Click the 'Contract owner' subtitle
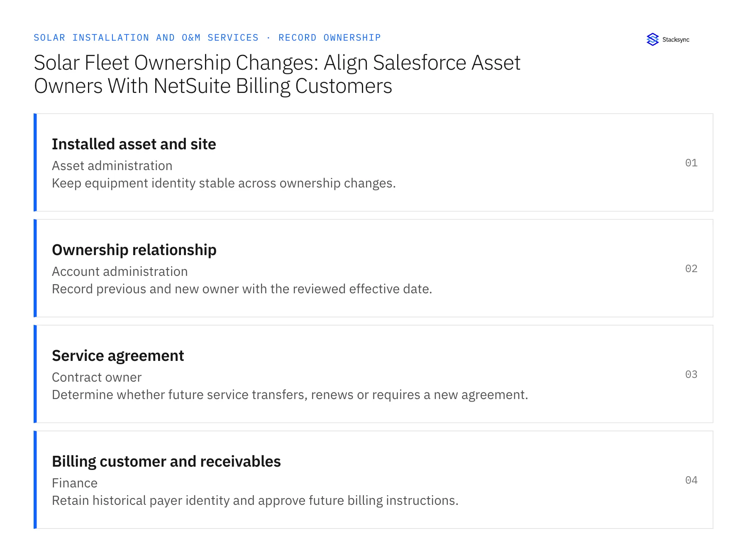This screenshot has width=747, height=560. click(x=97, y=377)
